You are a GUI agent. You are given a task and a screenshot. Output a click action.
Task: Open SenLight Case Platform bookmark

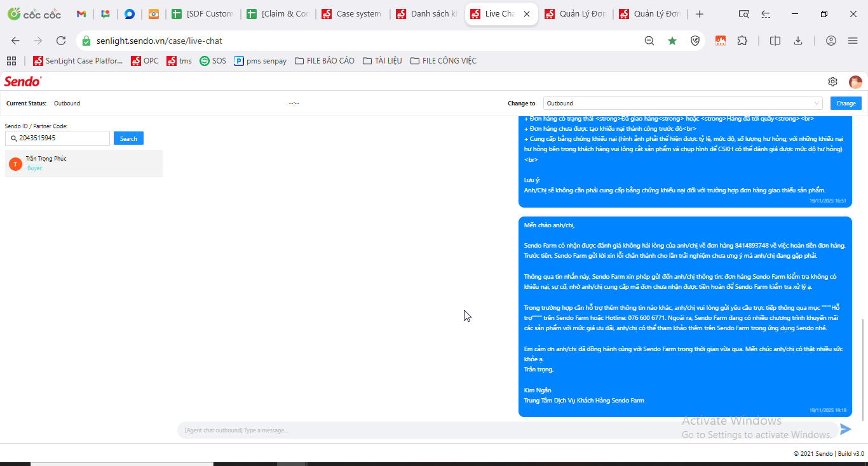click(78, 61)
